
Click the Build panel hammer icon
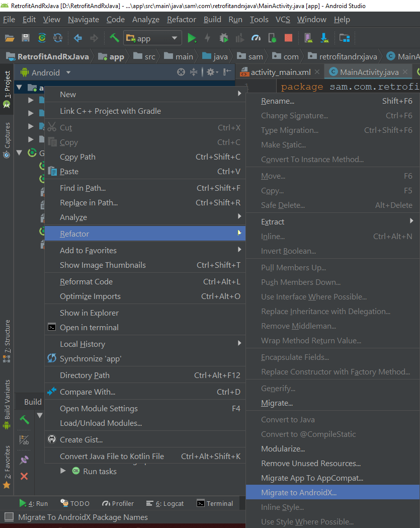24,420
